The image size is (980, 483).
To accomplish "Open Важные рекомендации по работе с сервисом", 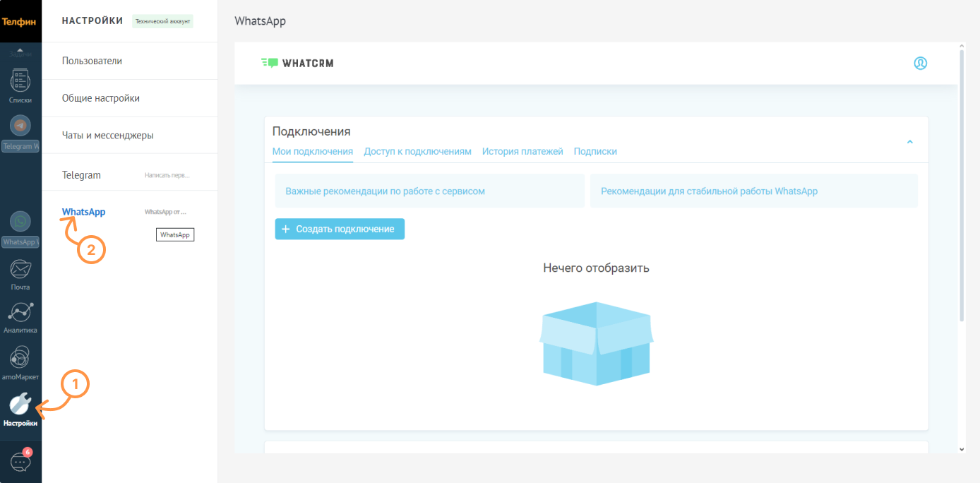I will click(x=430, y=191).
